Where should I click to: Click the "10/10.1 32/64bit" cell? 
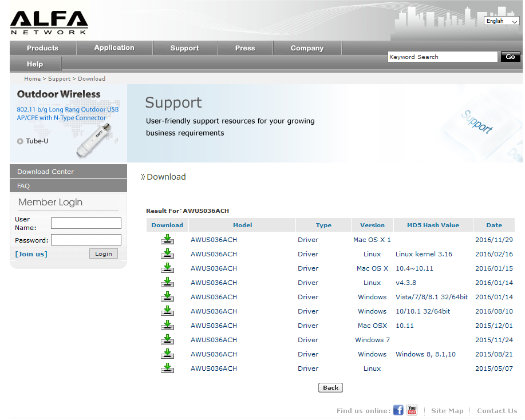(x=423, y=311)
